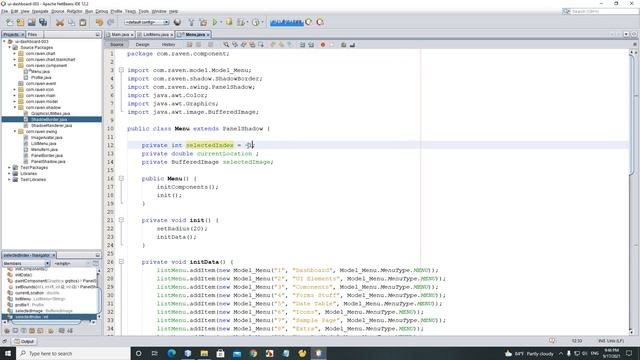Open the Source menu
The image size is (640, 360).
pos(58,11)
